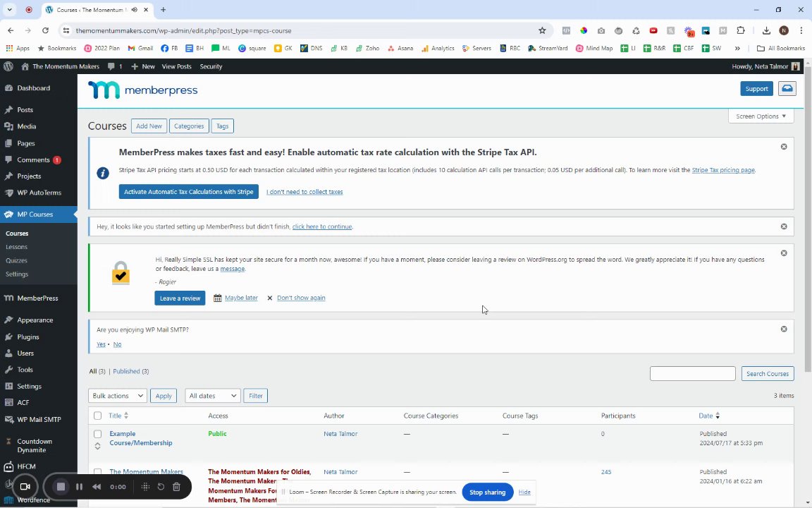This screenshot has height=508, width=812.
Task: Open the WordPress logo menu
Action: [x=8, y=66]
